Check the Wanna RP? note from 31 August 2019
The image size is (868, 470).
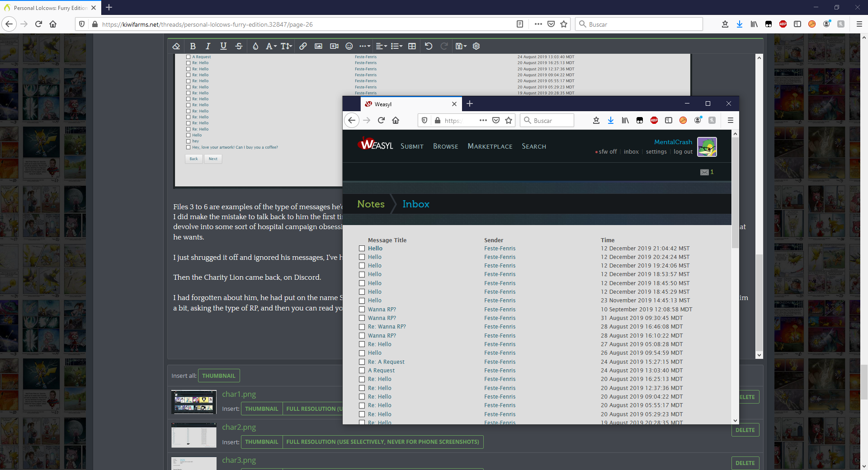(x=362, y=318)
